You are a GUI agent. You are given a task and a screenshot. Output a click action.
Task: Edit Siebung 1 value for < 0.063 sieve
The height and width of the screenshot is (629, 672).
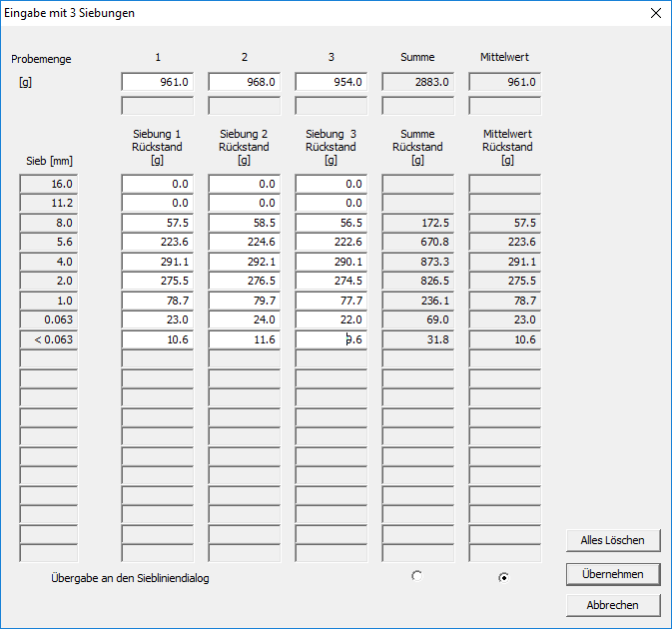(x=158, y=339)
